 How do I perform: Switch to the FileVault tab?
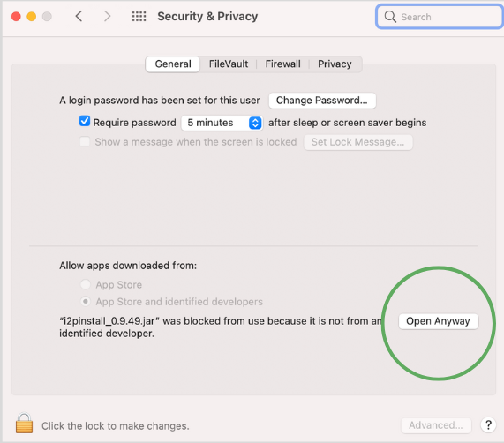tap(229, 64)
